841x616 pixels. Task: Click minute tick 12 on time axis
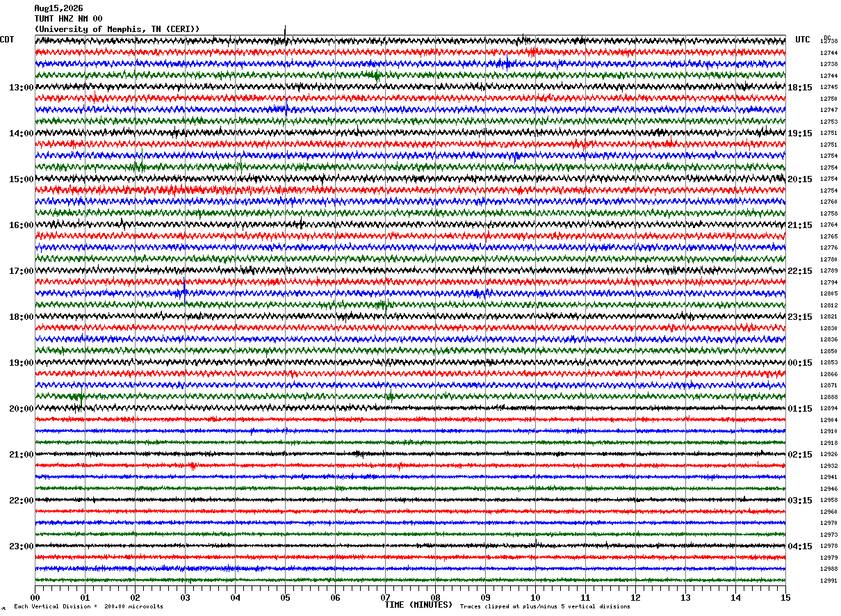click(635, 598)
